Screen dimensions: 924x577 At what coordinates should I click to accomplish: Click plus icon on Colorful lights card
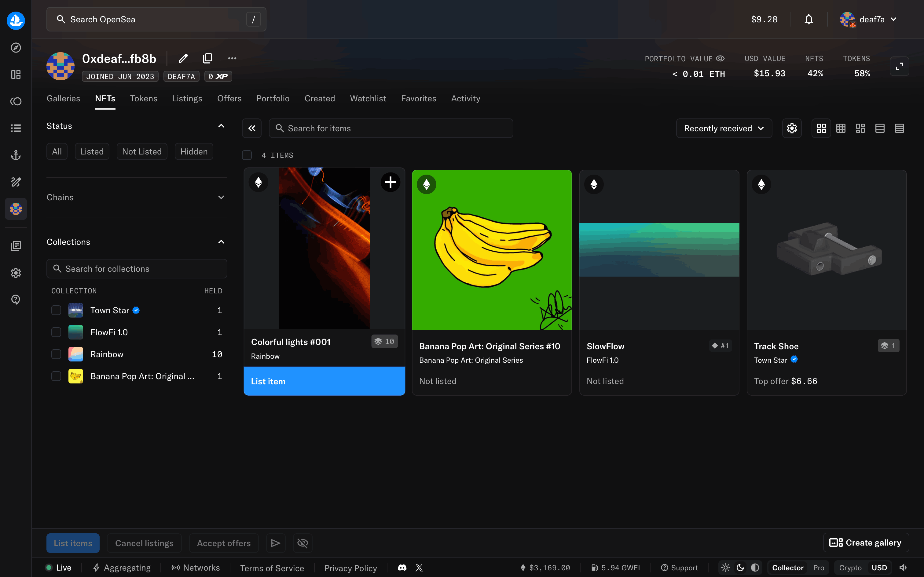[x=390, y=183]
